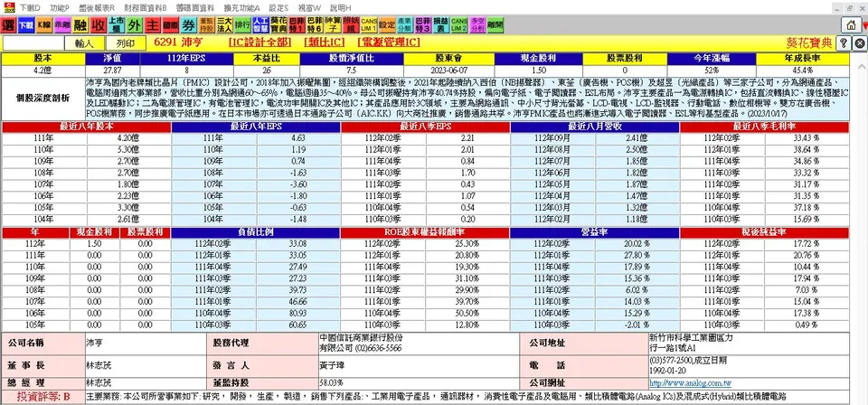868x405 pixels.
Task: Click the 股東會 date 2023-06-07
Action: coord(449,71)
